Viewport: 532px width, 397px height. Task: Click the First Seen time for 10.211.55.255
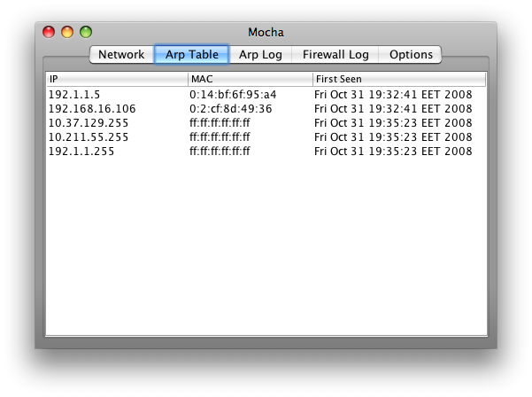pos(393,137)
